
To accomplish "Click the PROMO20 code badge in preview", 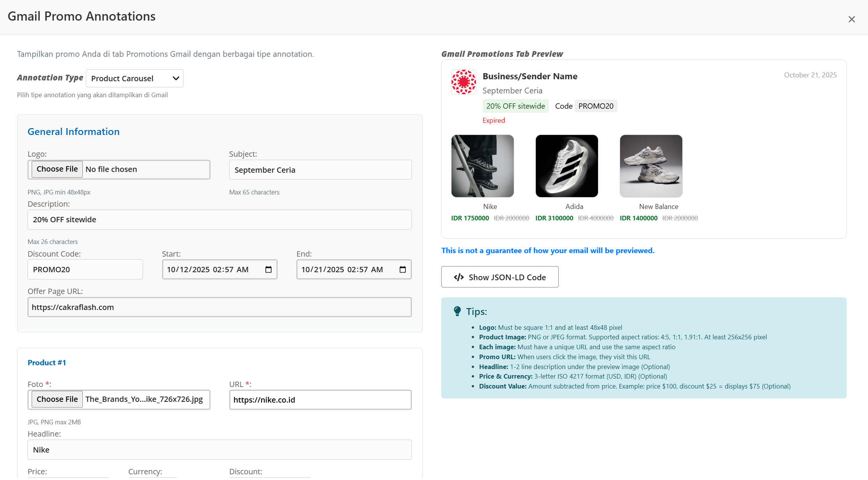I will [596, 106].
